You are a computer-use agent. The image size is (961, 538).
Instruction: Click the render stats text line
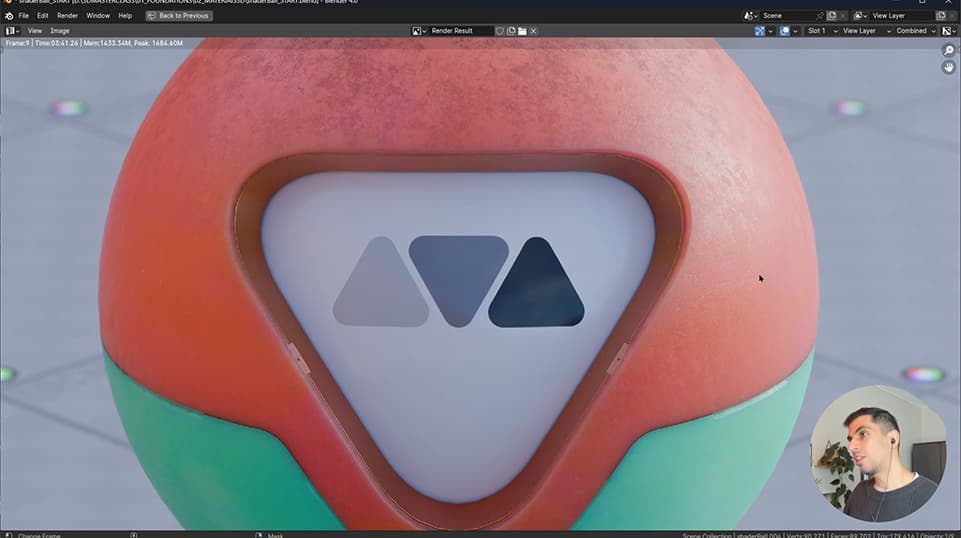point(94,44)
